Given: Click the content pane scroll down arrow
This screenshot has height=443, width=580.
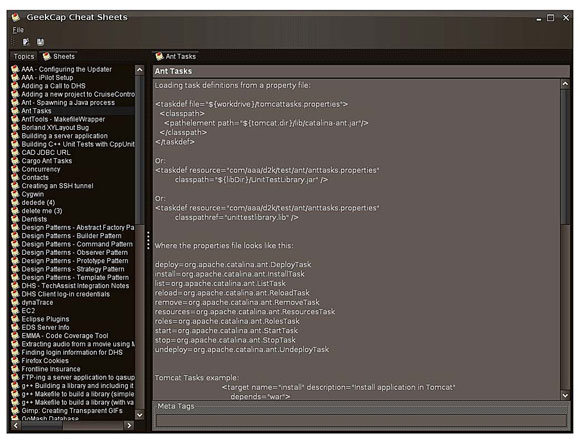Looking at the screenshot, I should point(565,395).
